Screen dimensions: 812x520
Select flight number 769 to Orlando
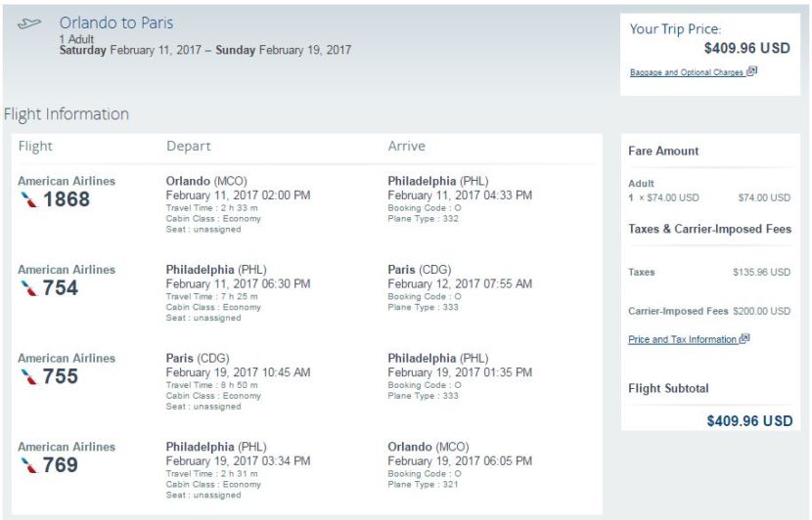[61, 465]
